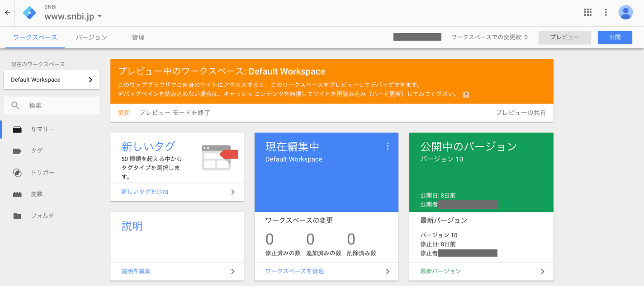Screen dimensions: 644x286
Task: Click the 説明 card heading
Action: click(x=132, y=226)
